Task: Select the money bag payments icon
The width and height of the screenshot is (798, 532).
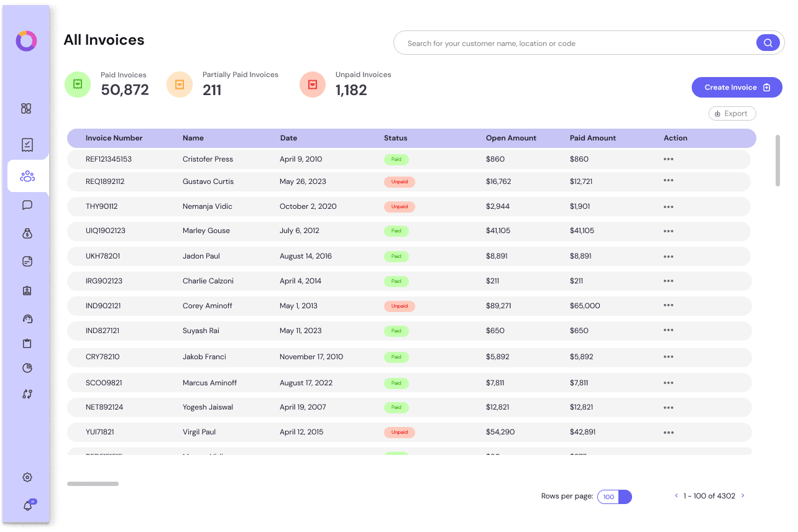Action: pos(27,234)
